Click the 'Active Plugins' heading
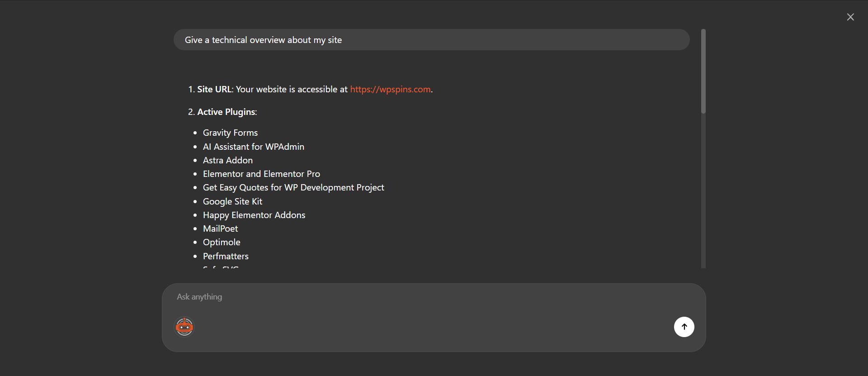868x376 pixels. pyautogui.click(x=226, y=112)
